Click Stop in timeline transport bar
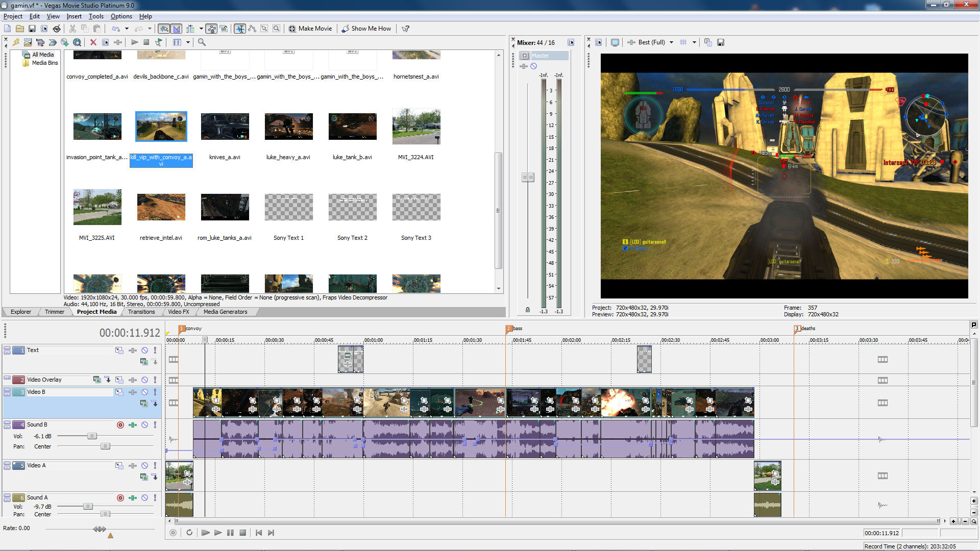 [243, 533]
